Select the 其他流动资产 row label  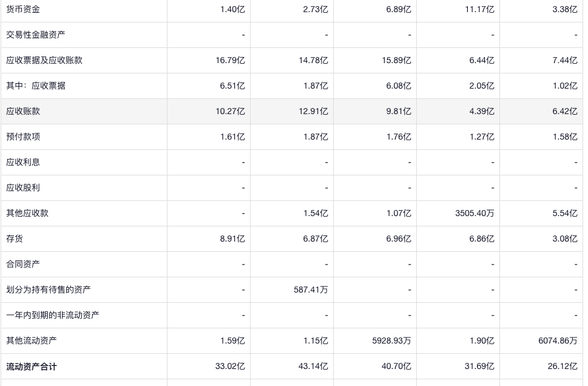[x=32, y=340]
